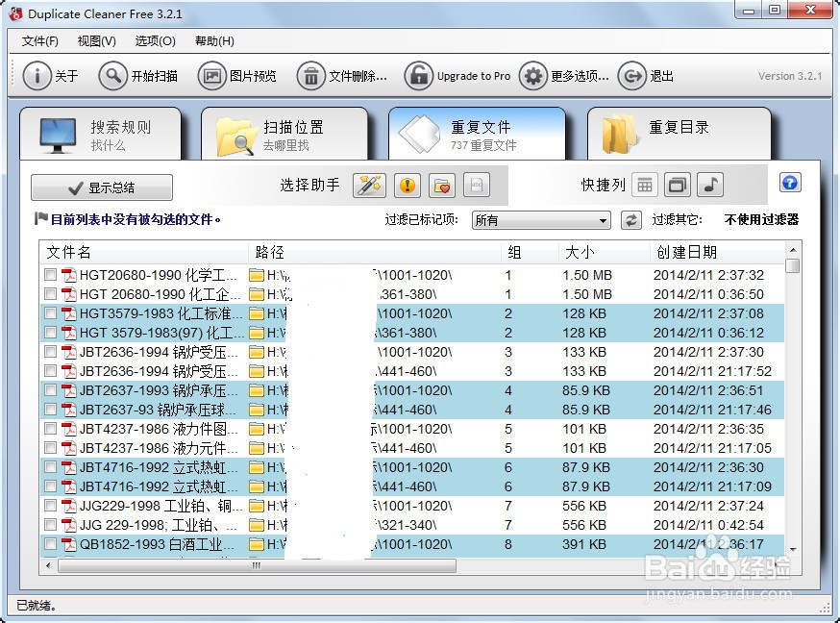Check JJG 229-1998; 工业铂 checkbox
Screen dimensions: 840x623
click(50, 525)
